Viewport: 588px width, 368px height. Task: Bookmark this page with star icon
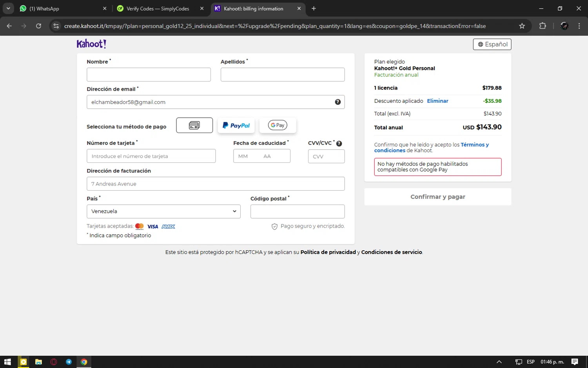pyautogui.click(x=522, y=26)
